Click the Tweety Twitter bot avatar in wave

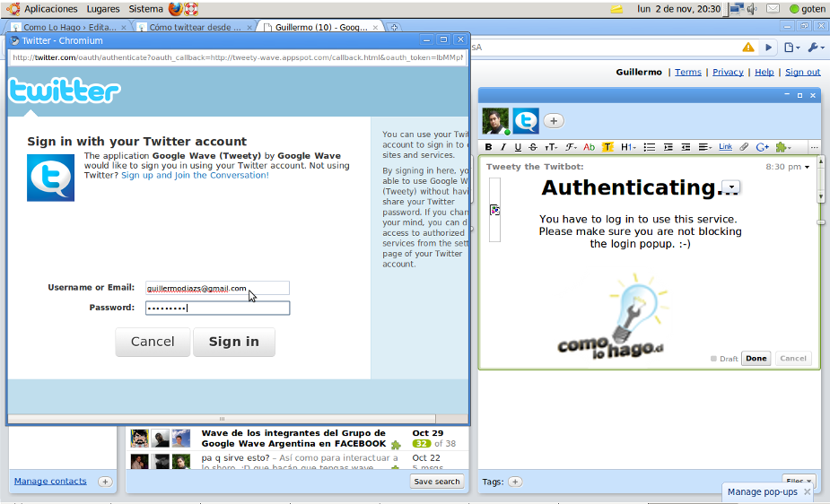click(526, 120)
